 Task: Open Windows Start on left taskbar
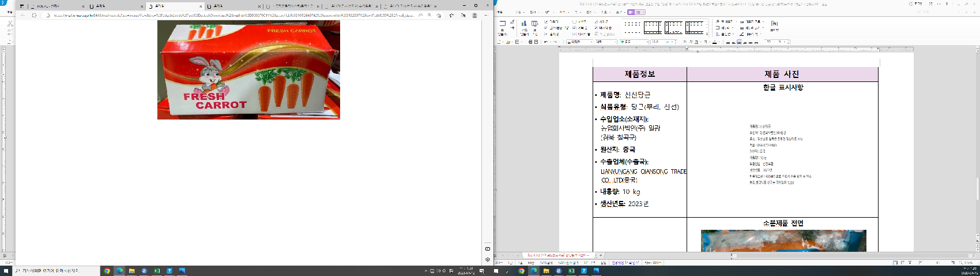tap(6, 270)
